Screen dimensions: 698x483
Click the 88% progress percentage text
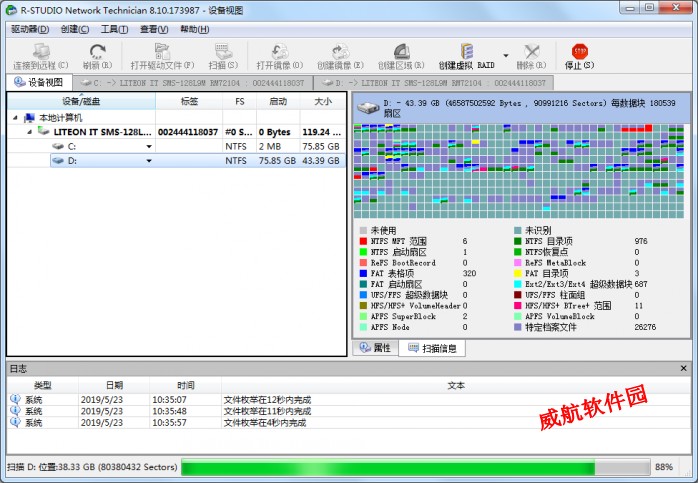[x=664, y=467]
